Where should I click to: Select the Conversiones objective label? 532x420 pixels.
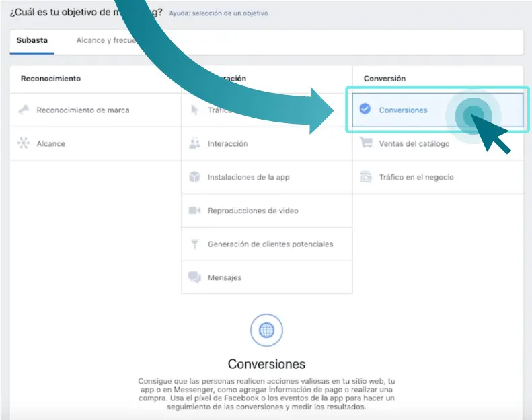(403, 110)
